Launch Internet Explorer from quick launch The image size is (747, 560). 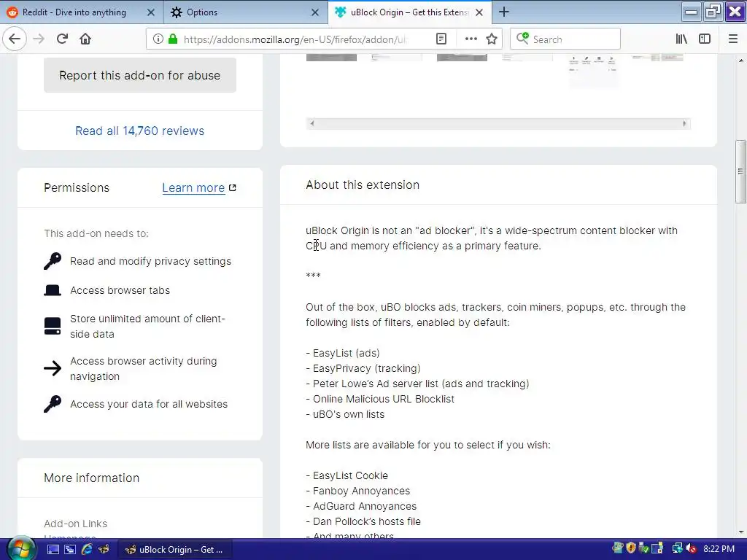87,550
